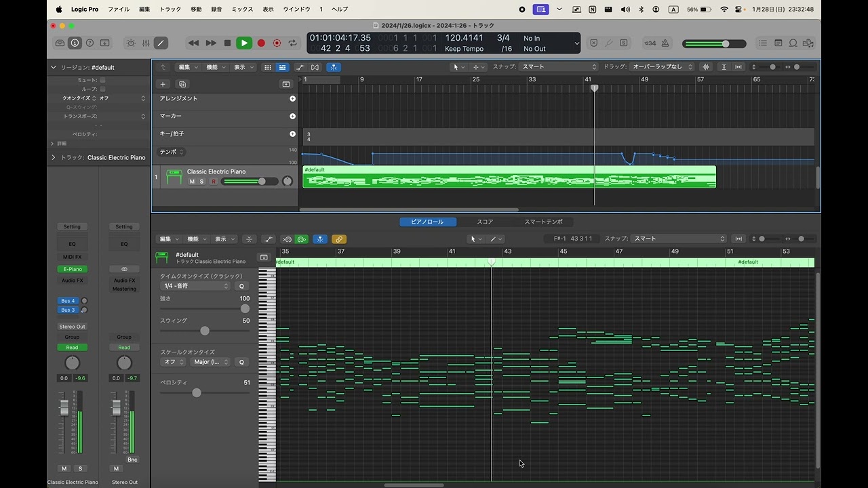Open Quick Help question mark button
Screen dimensions: 868x488
point(90,43)
